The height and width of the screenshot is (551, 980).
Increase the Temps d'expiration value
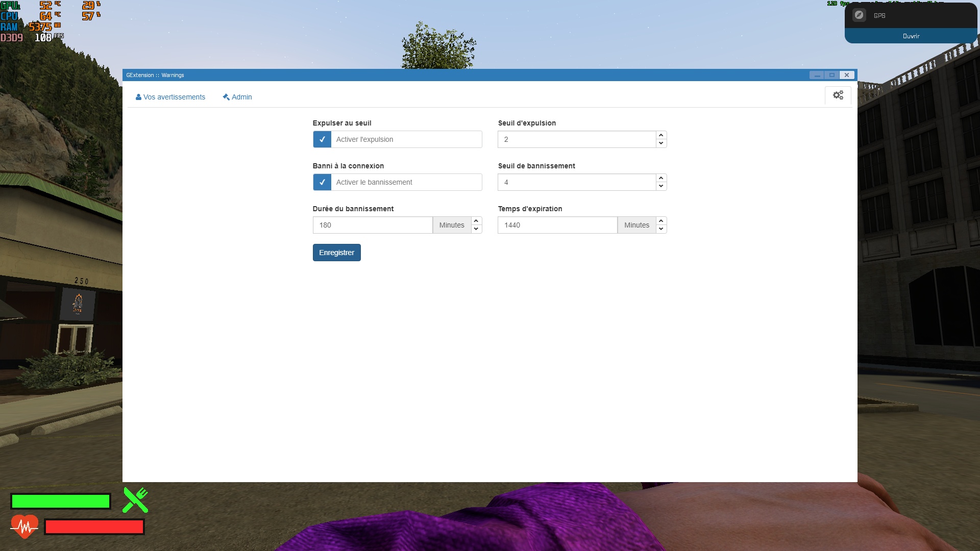tap(661, 221)
